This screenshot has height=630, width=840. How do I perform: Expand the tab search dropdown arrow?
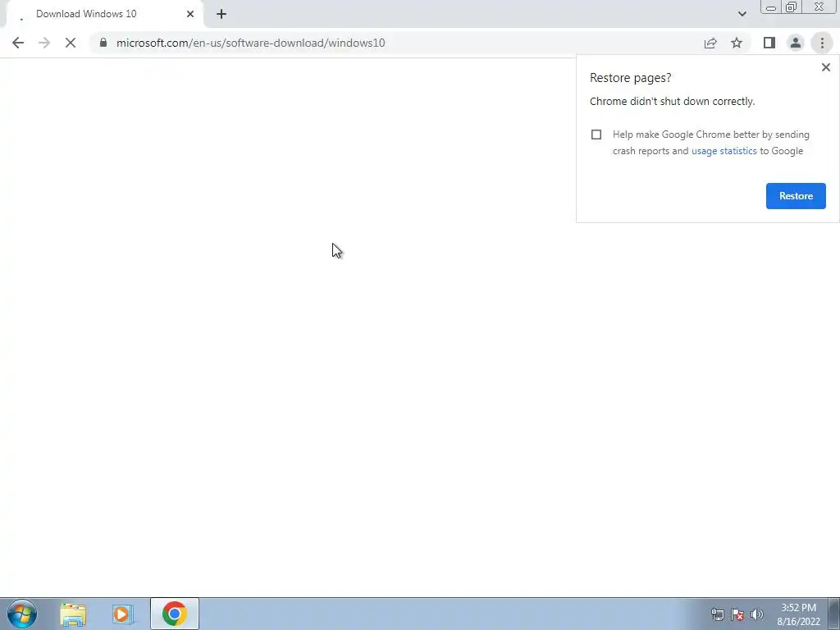coord(742,14)
